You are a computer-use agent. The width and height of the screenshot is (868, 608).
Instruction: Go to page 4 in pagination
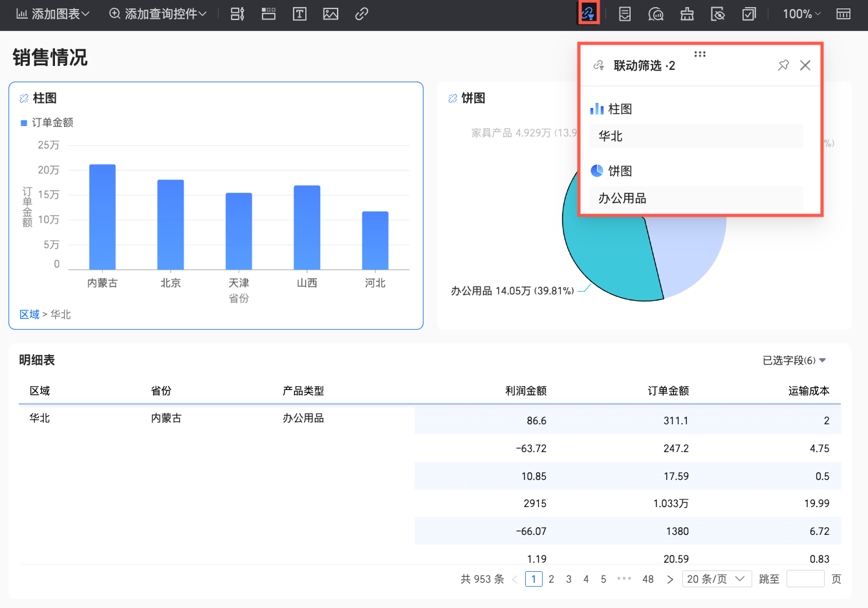coord(586,579)
